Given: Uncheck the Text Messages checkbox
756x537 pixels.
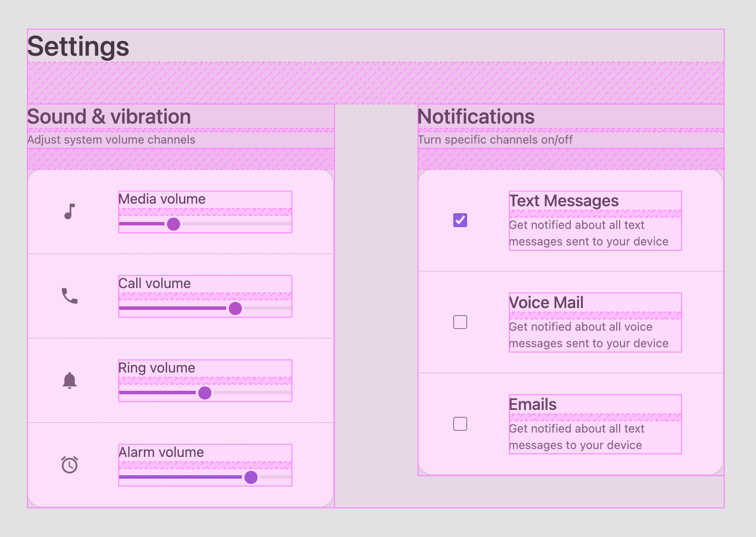Looking at the screenshot, I should tap(460, 220).
